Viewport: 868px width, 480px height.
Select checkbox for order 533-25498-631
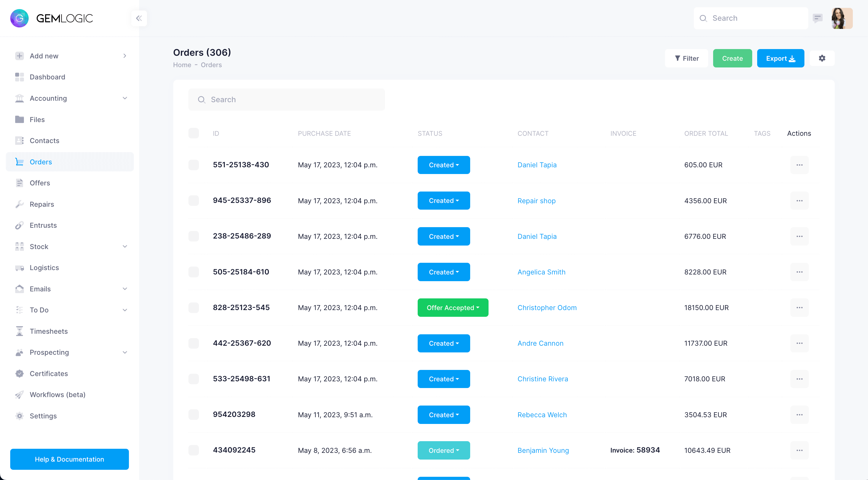(x=193, y=379)
